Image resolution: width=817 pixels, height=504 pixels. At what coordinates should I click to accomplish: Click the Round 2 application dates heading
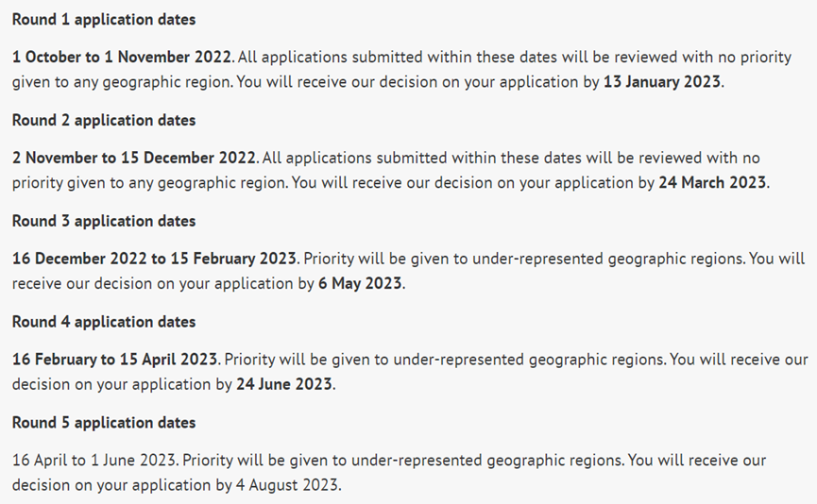(104, 120)
